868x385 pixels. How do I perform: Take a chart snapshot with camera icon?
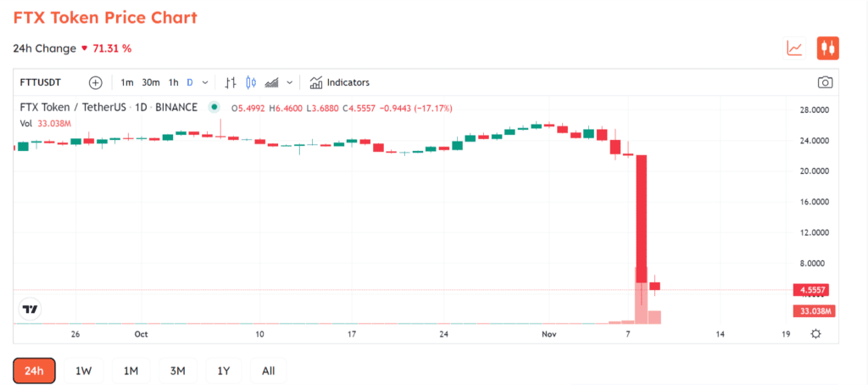tap(825, 82)
